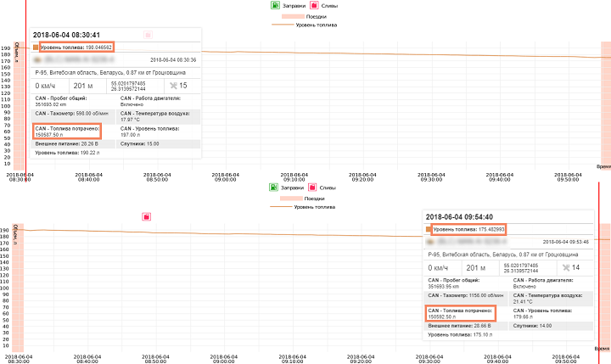Screen dimensions: 611x364
Task: Click highlighted Топлива потрачено 150567.50 field
Action: 67,132
